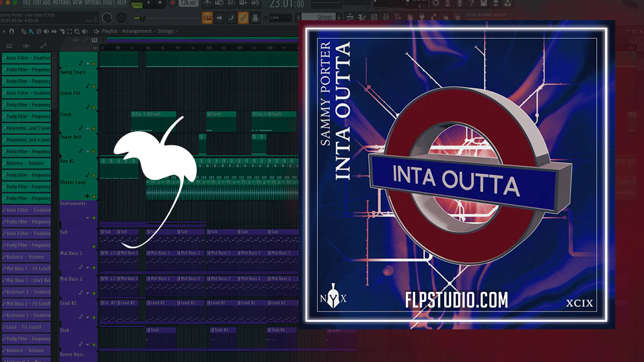This screenshot has height=362, width=644.
Task: Select the dashed-rectangle Select tool
Action: (x=69, y=31)
